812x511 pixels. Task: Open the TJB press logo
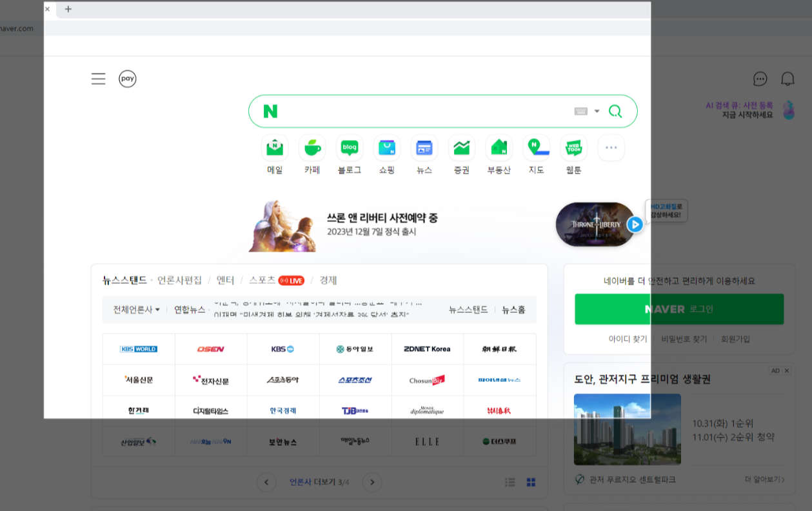click(355, 411)
